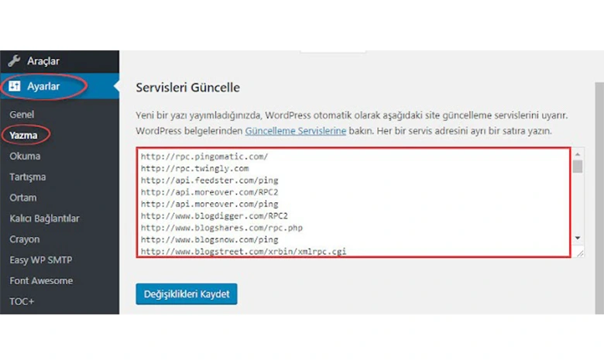Click inside the update services textarea
The height and width of the screenshot is (364, 604).
point(353,202)
